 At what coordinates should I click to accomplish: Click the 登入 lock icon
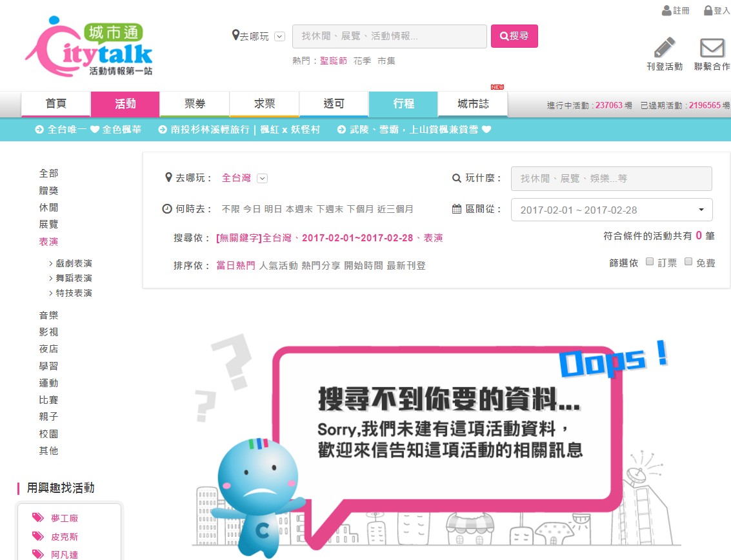(708, 11)
